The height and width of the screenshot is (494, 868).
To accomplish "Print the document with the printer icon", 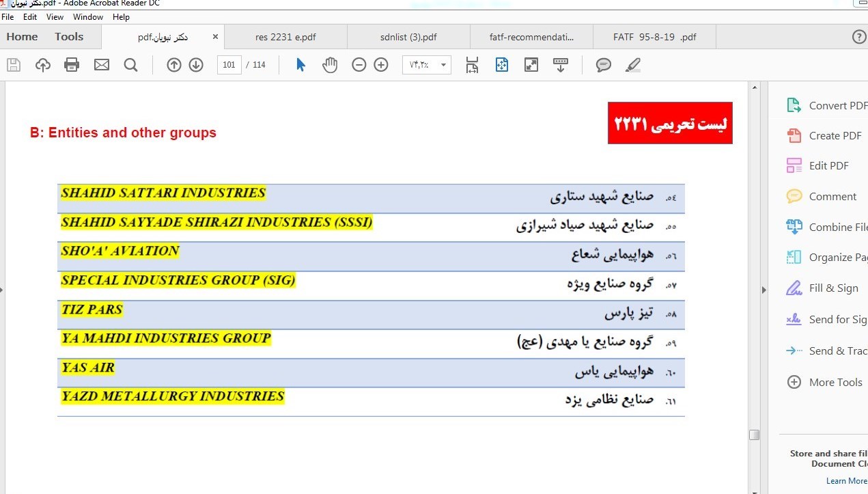I will point(72,65).
